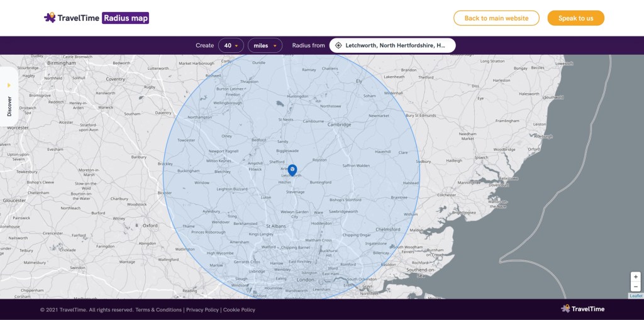
Task: Open the Cookie Policy link
Action: [x=239, y=309]
